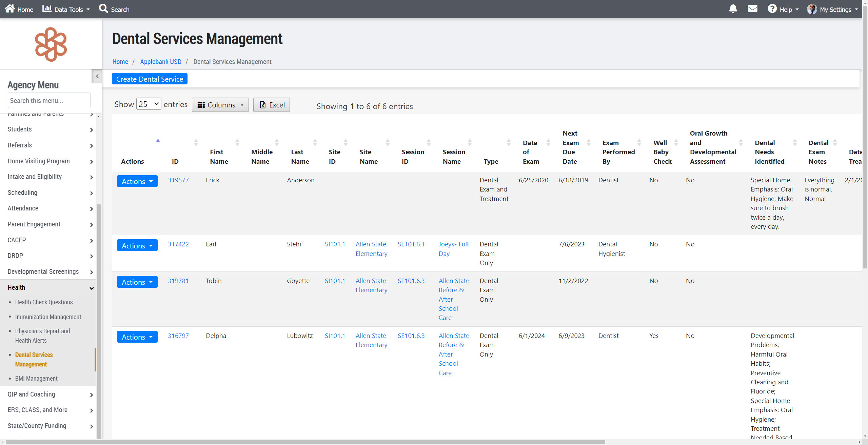Toggle sort on Well Baby Check column
This screenshot has width=868, height=445.
(x=676, y=142)
